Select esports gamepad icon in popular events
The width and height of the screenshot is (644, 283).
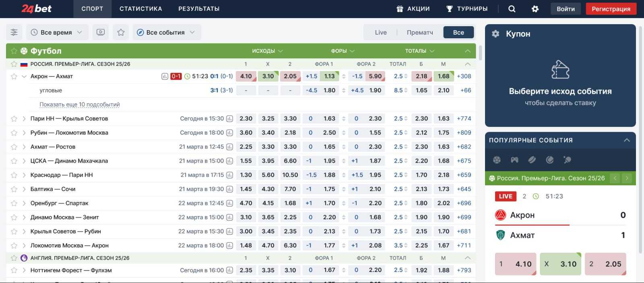point(514,160)
